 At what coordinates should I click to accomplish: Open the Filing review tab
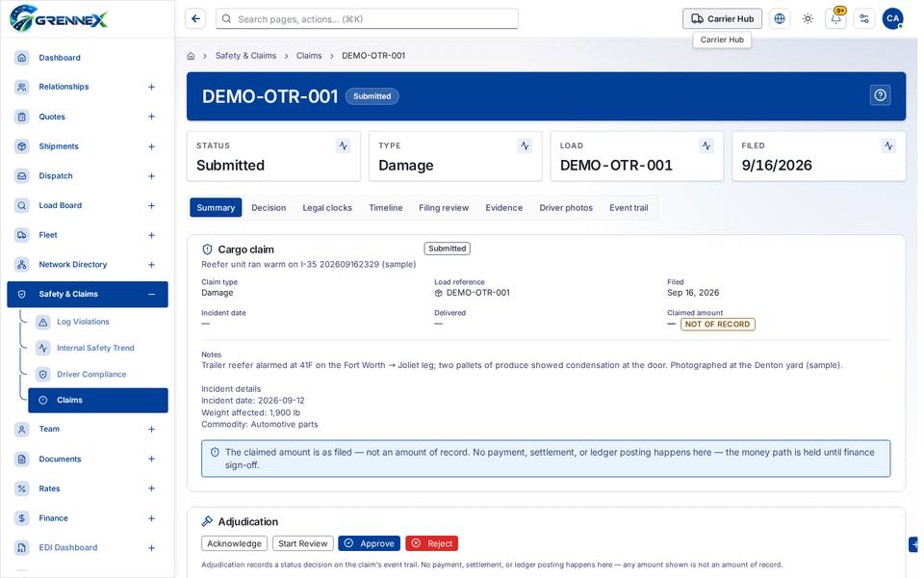[x=444, y=208]
